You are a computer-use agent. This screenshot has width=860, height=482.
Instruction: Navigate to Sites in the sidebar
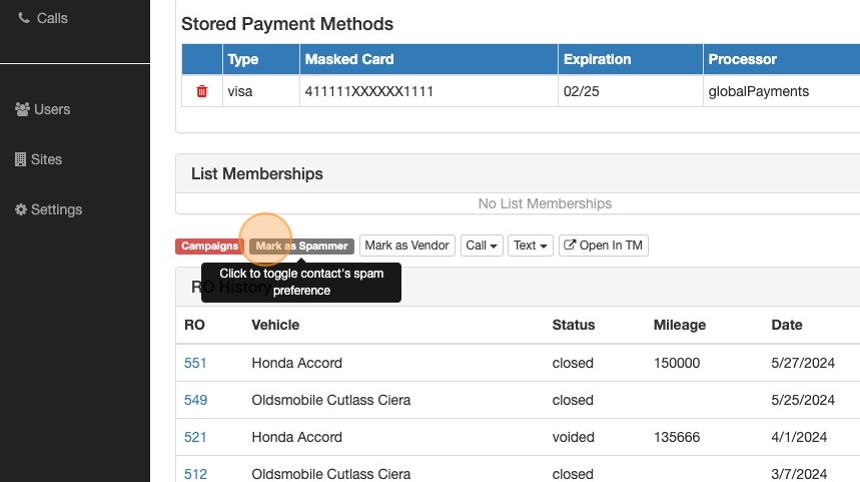click(x=46, y=159)
